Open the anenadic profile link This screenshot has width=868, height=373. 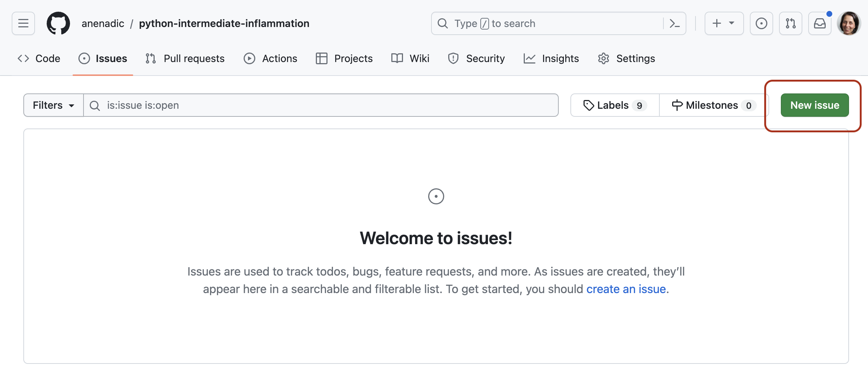(102, 23)
